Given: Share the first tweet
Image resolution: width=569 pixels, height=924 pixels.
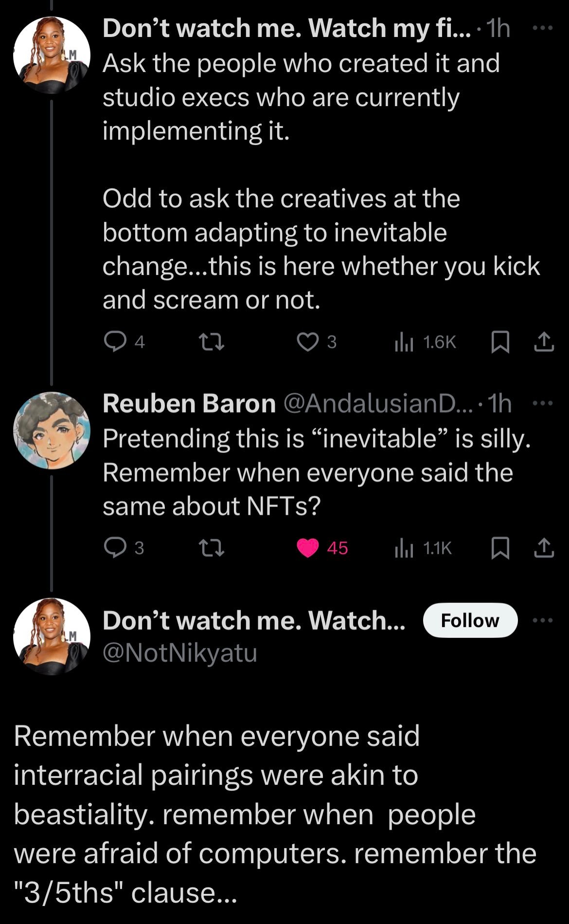Looking at the screenshot, I should point(544,342).
